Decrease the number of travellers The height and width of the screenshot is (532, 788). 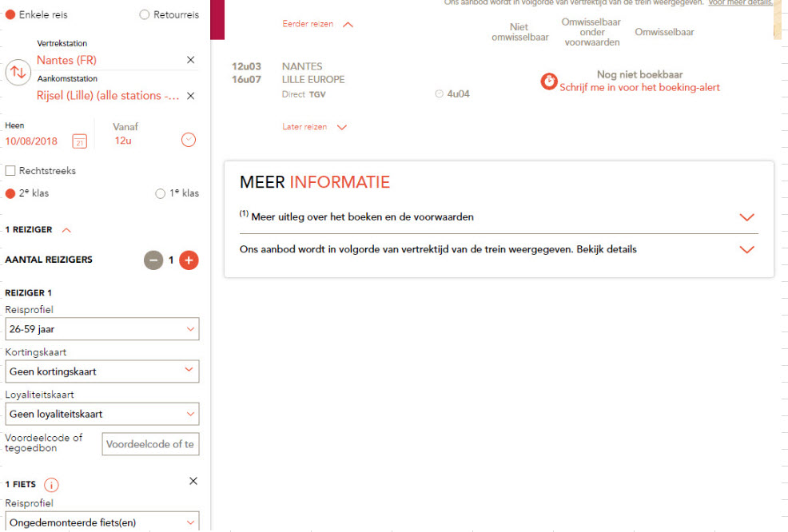[x=153, y=260]
